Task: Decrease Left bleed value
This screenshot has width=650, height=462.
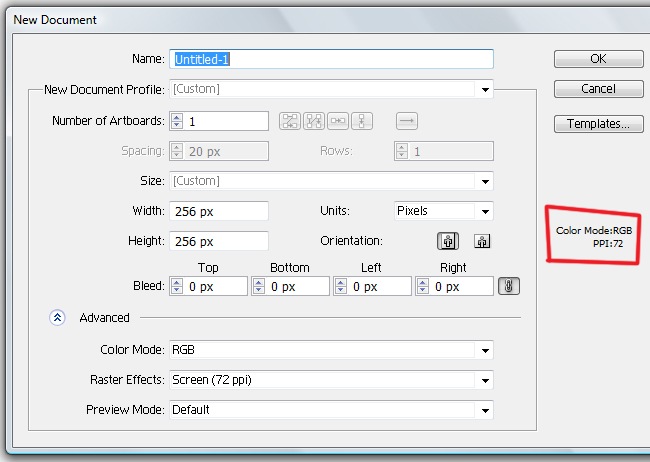Action: (341, 290)
